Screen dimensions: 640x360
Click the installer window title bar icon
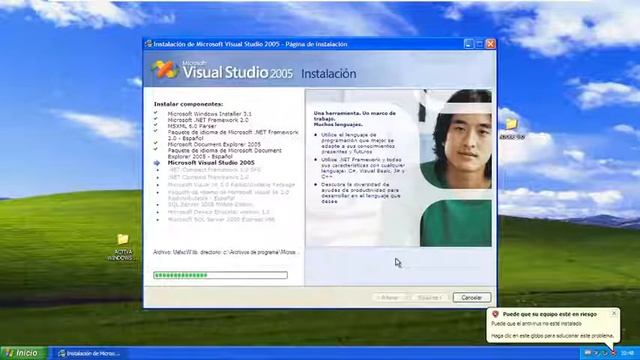pyautogui.click(x=149, y=44)
